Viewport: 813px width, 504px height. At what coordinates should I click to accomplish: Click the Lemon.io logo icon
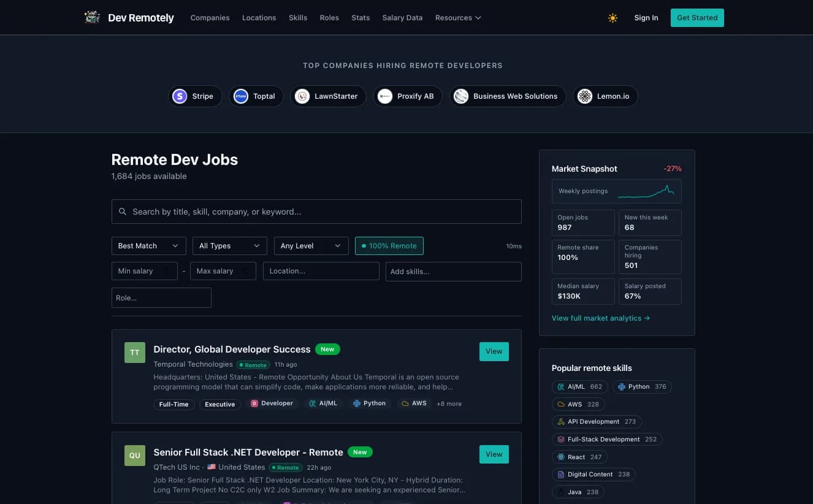pyautogui.click(x=585, y=96)
